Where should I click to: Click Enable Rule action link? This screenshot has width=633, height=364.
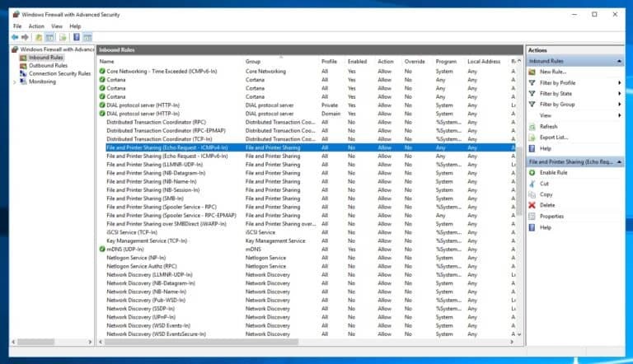(x=554, y=173)
